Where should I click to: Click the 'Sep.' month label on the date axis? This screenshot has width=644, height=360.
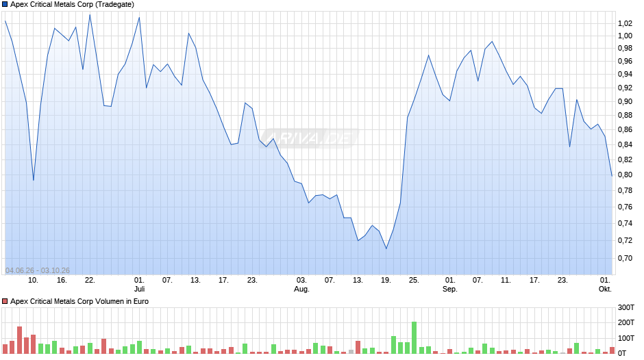point(449,289)
